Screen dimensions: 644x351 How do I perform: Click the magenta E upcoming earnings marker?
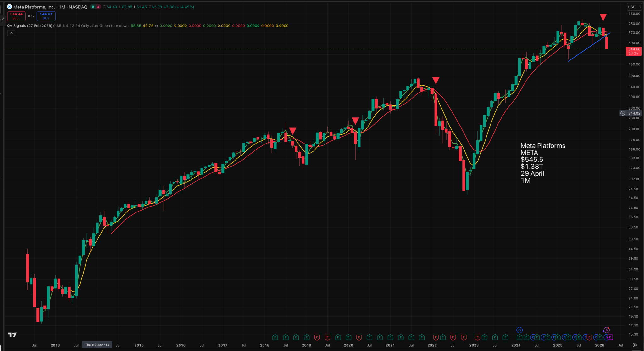[x=610, y=337]
